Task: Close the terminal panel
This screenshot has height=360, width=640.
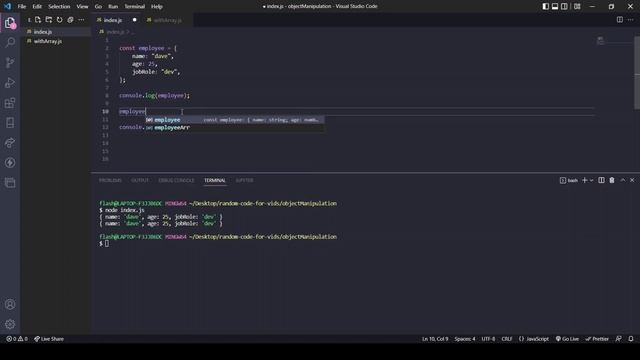Action: [632, 180]
